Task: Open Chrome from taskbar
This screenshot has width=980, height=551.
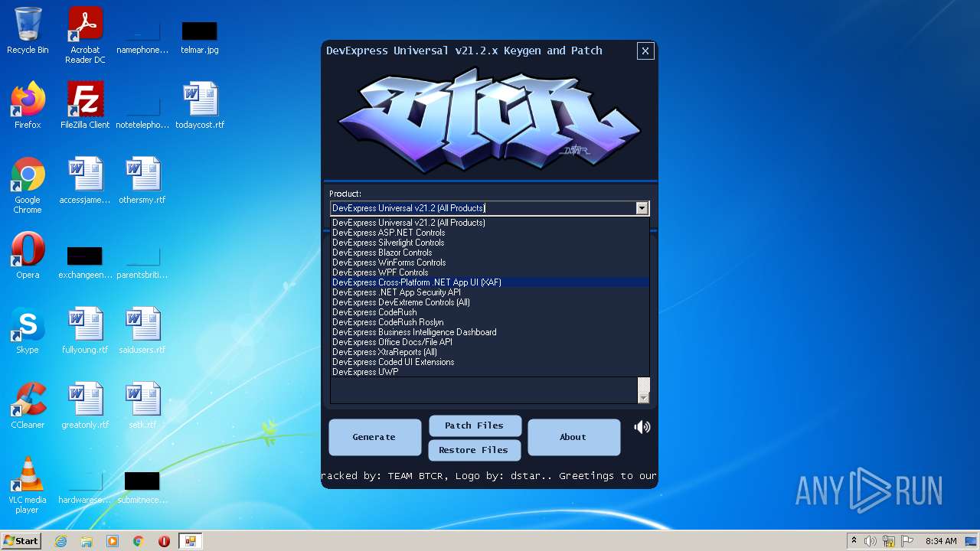Action: click(139, 541)
